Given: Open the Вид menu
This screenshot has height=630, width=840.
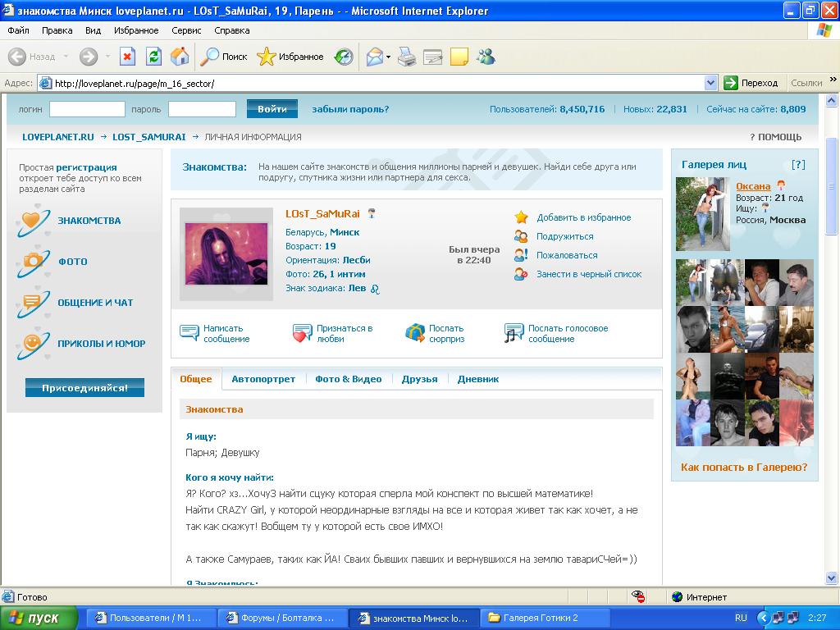Looking at the screenshot, I should (x=94, y=30).
